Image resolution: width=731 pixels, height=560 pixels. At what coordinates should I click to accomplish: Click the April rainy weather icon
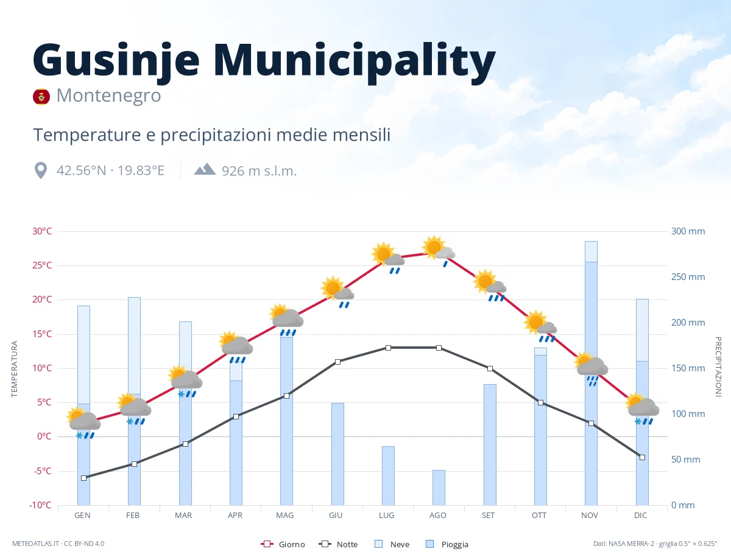coord(236,348)
